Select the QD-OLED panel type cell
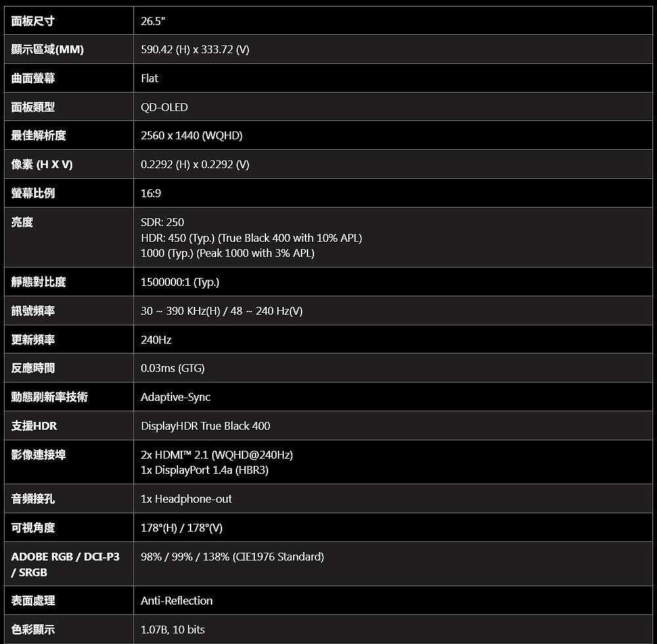Screen dimensions: 657x644 pyautogui.click(x=164, y=107)
